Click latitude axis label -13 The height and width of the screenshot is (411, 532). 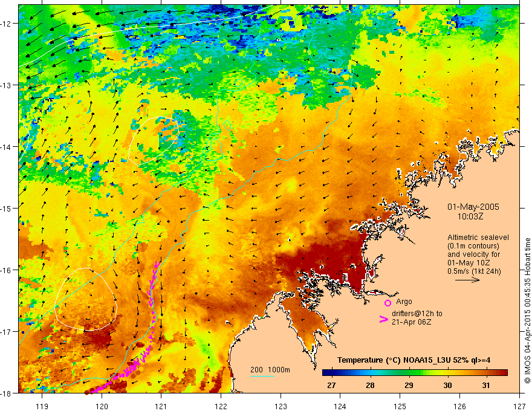[x=7, y=85]
